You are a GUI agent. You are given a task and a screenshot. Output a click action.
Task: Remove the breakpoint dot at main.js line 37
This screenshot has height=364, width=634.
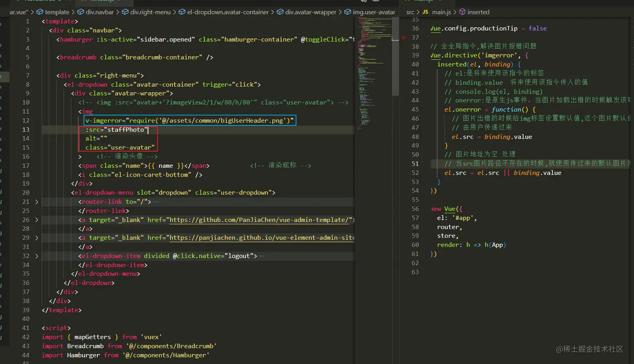click(x=403, y=37)
